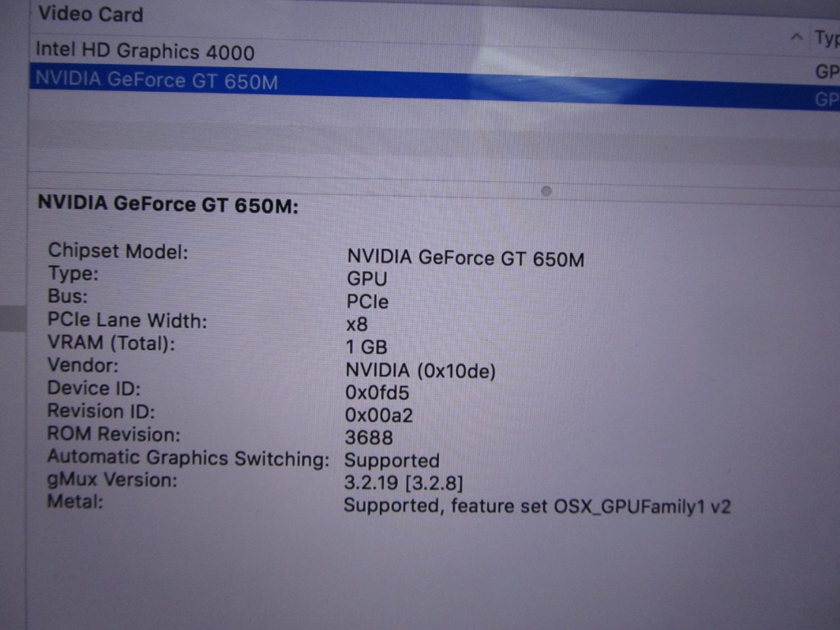Click the Revision ID value "0x00a2"
840x630 pixels.
[379, 415]
